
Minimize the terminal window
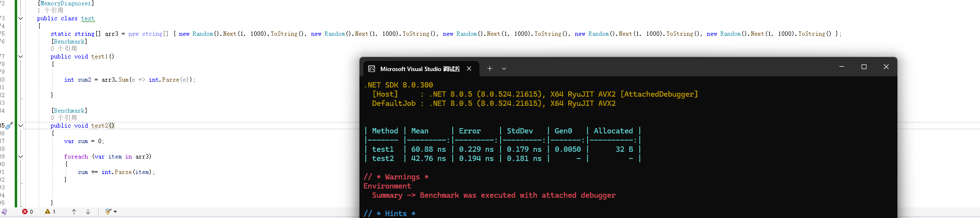click(842, 67)
